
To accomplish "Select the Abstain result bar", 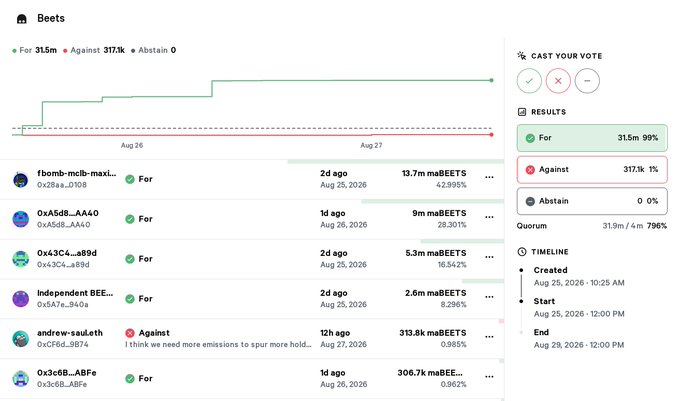I will coord(592,201).
